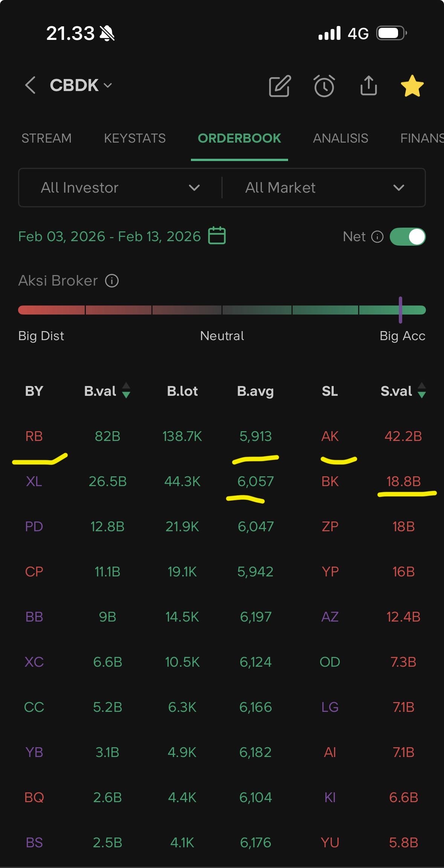Sort by B.val column arrows
The image size is (444, 868).
[126, 391]
